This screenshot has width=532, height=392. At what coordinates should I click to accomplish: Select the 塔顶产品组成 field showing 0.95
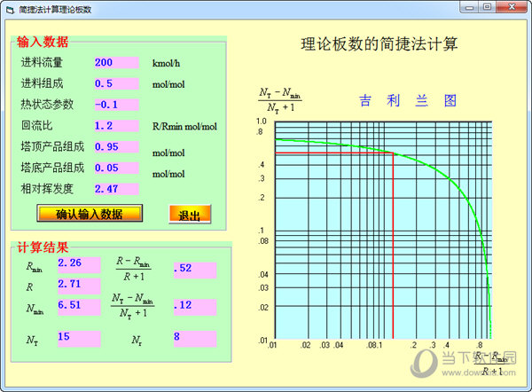point(117,147)
